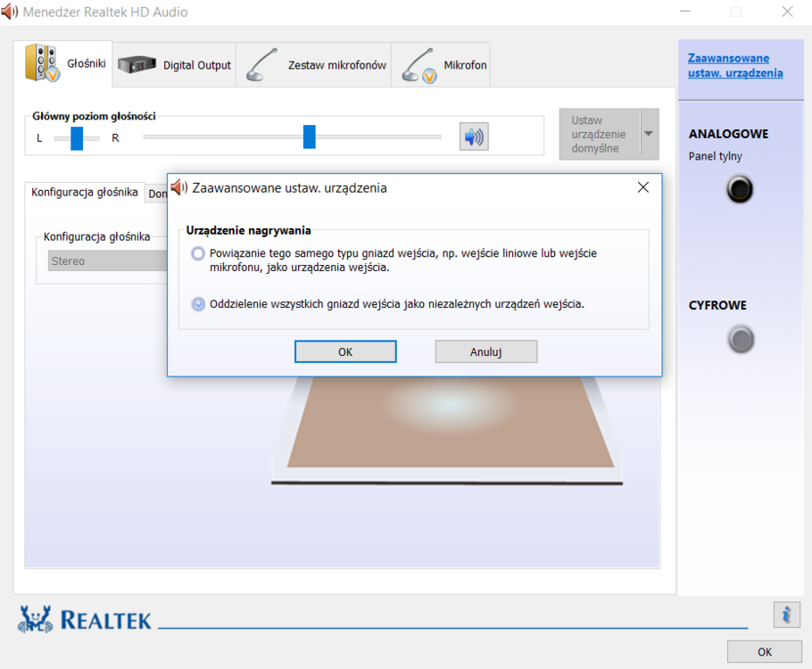Screen dimensions: 812x669
Task: Click the Anuluj button
Action: (485, 351)
